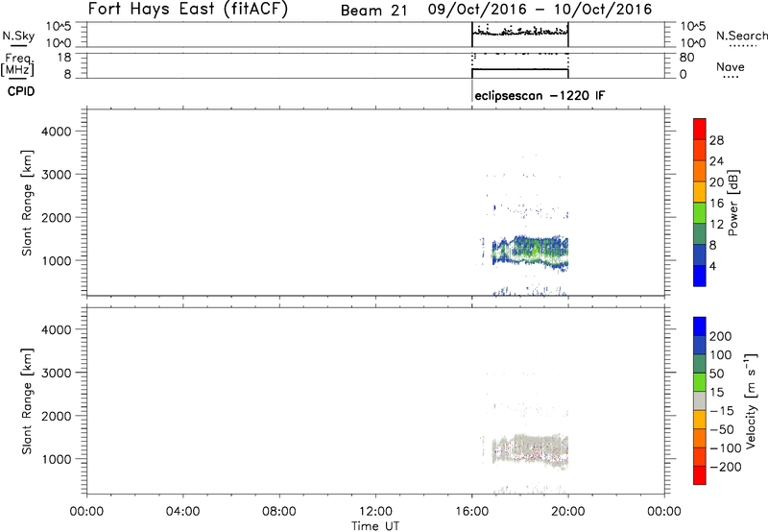Image resolution: width=768 pixels, height=532 pixels.
Task: Click the 'Time UT' axis label
Action: point(375,526)
